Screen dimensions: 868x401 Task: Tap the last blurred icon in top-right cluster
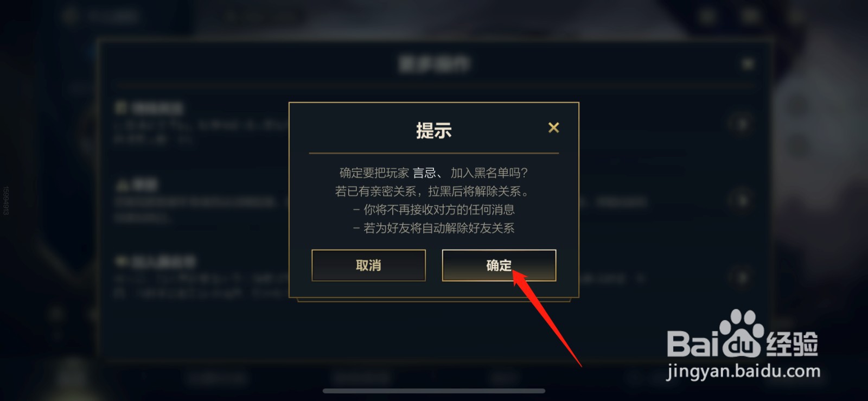pyautogui.click(x=796, y=16)
